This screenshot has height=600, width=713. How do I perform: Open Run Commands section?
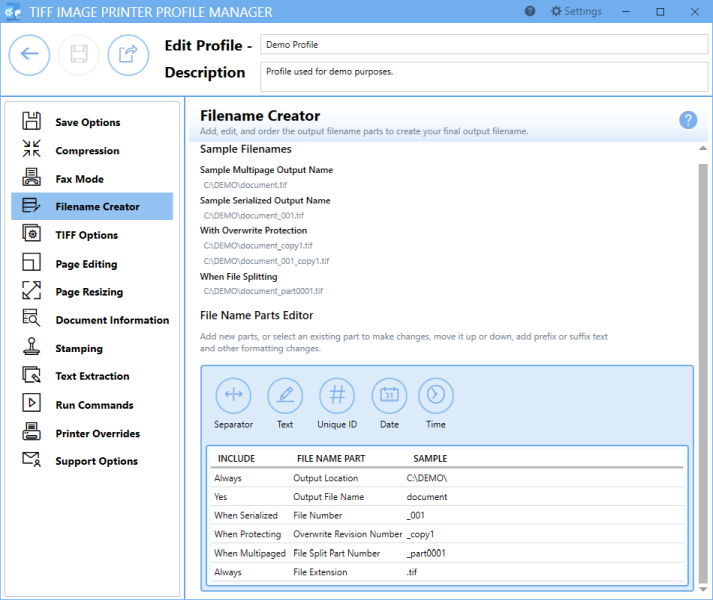(92, 405)
